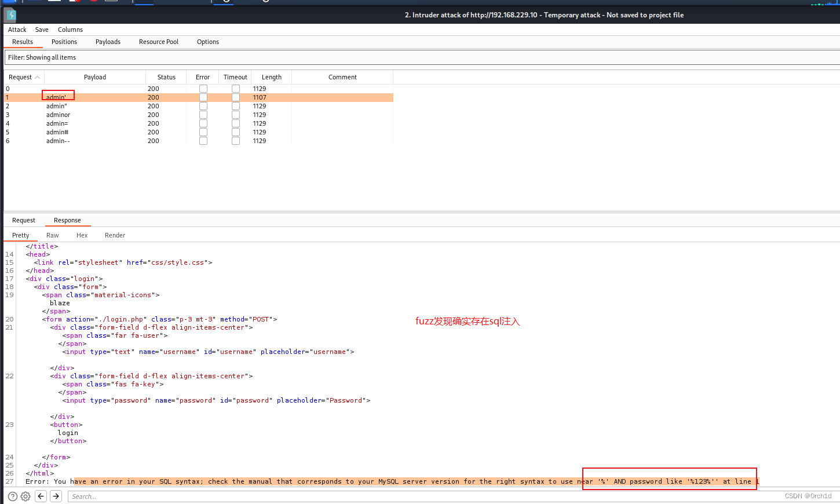
Task: Open the Save menu
Action: tap(42, 30)
